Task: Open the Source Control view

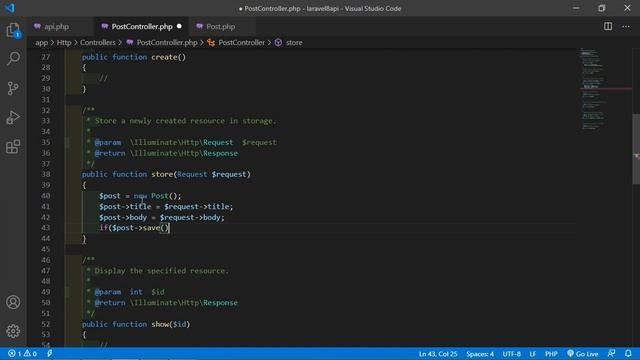Action: (x=13, y=88)
